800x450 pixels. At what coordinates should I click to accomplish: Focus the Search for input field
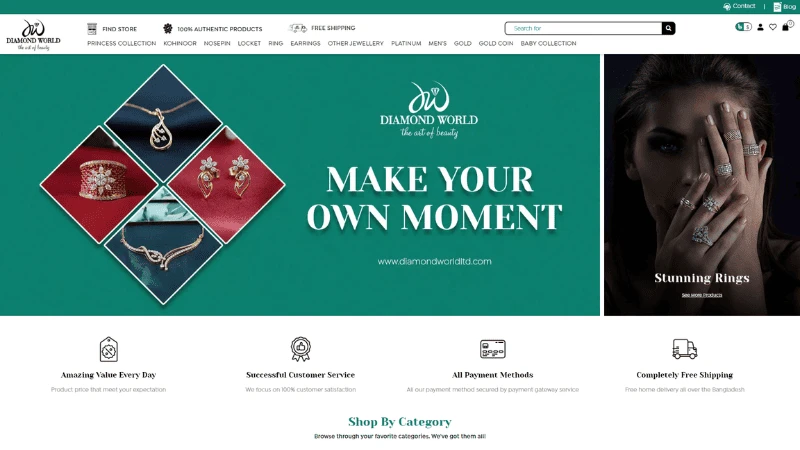tap(584, 29)
